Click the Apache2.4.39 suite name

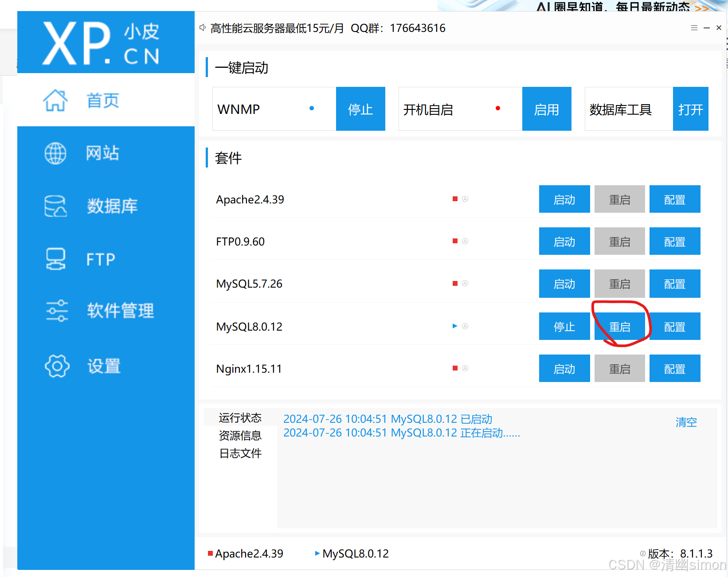coord(250,199)
